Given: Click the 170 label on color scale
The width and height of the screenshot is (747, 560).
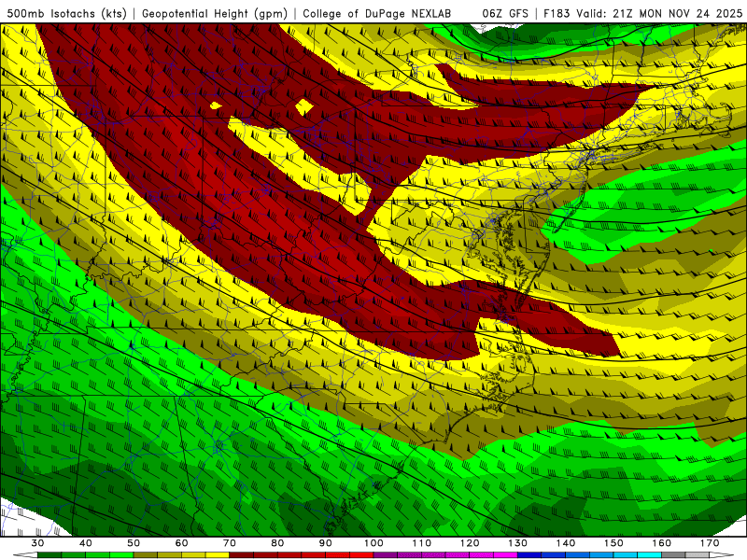Looking at the screenshot, I should pos(710,543).
